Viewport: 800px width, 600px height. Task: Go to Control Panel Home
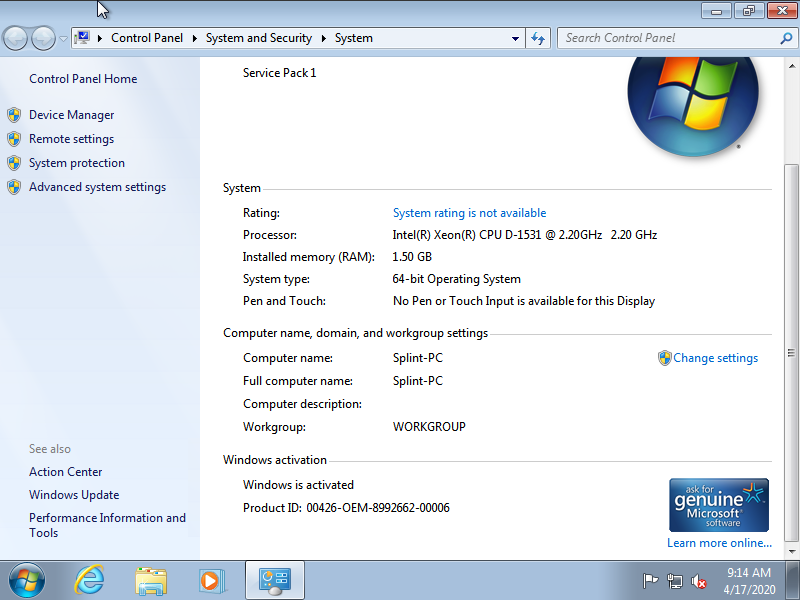[x=83, y=79]
